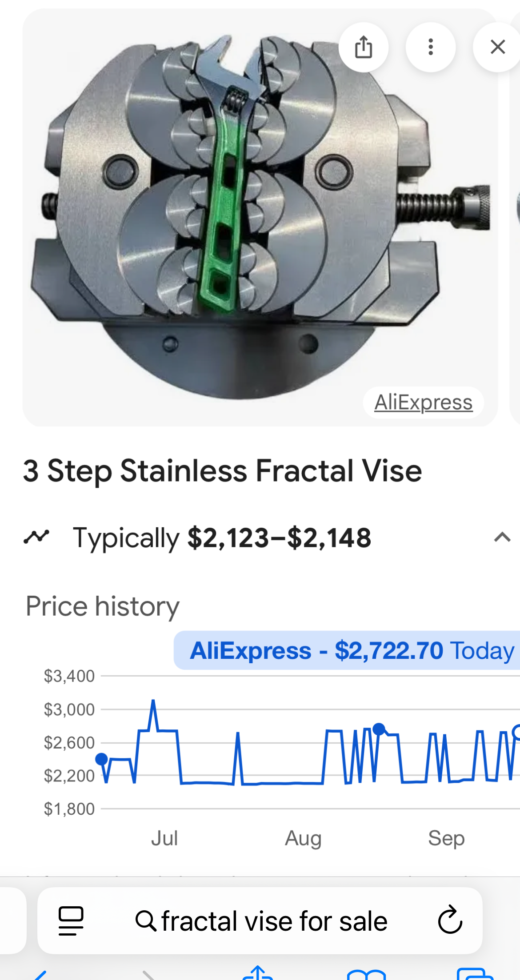
Task: Open Safari bookmarks
Action: tap(366, 975)
